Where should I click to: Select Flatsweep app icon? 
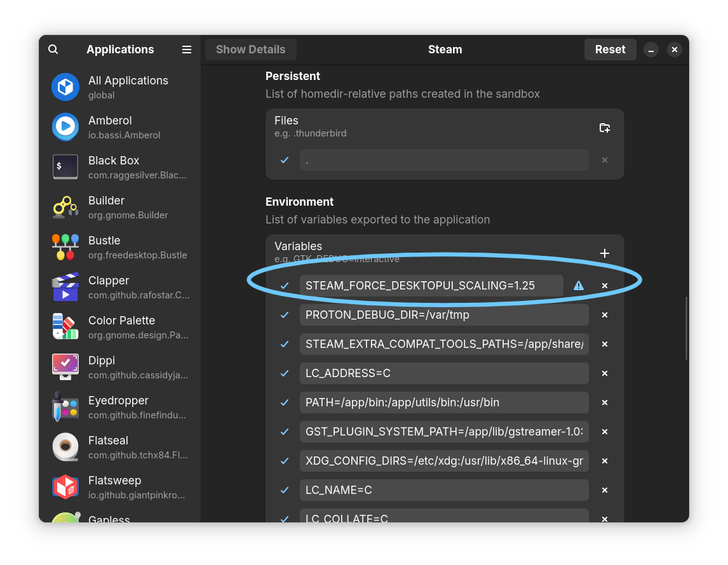[65, 487]
